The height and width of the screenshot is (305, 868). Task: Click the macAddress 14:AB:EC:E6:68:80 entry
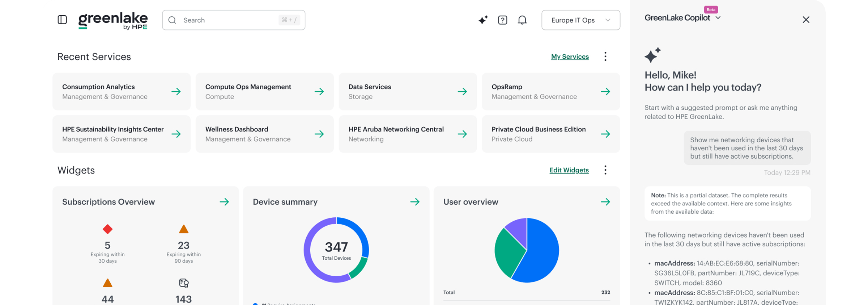click(x=727, y=273)
